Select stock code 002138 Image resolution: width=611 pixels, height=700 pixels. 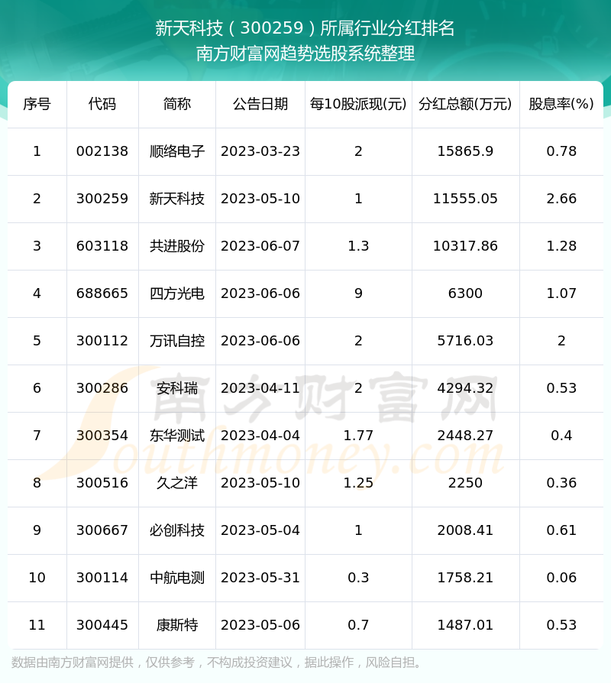point(102,151)
